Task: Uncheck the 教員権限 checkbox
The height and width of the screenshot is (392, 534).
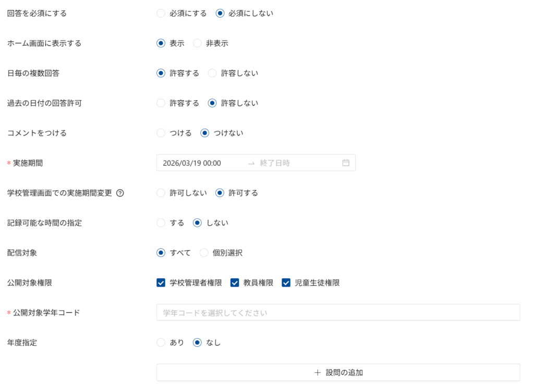Action: tap(235, 283)
